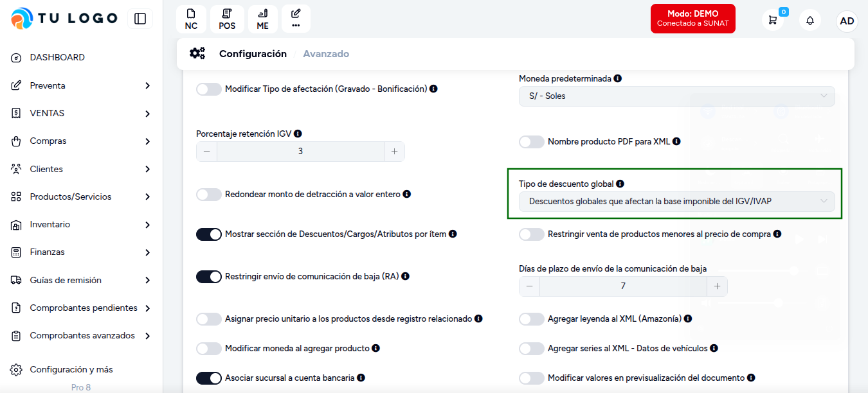Click the pencil edit shortcut icon
Screen dimensions: 868x393
tap(296, 19)
